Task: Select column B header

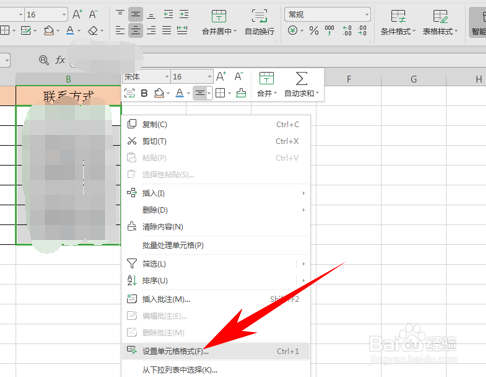Action: point(68,79)
